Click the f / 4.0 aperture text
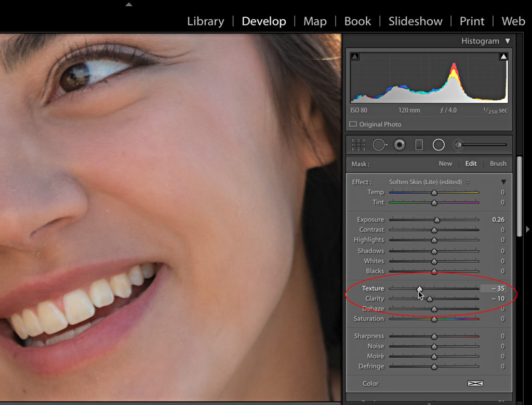The width and height of the screenshot is (532, 405). click(x=448, y=110)
